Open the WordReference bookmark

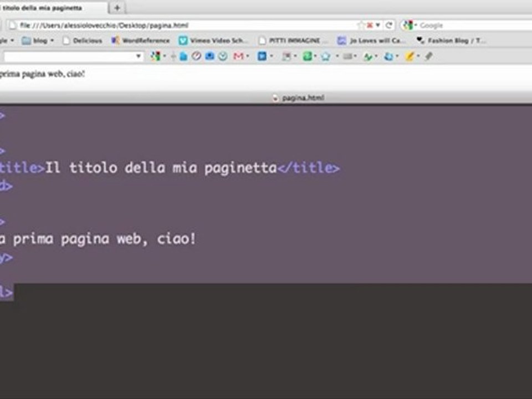point(141,40)
